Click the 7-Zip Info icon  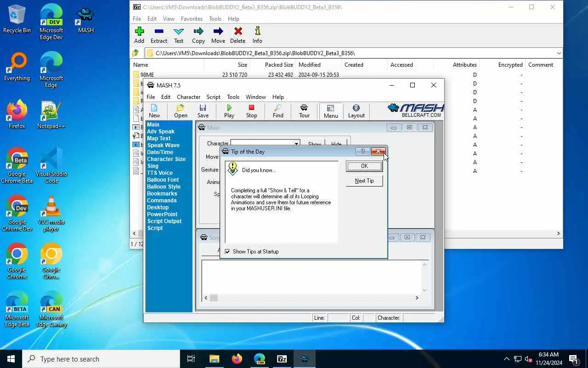point(257,35)
